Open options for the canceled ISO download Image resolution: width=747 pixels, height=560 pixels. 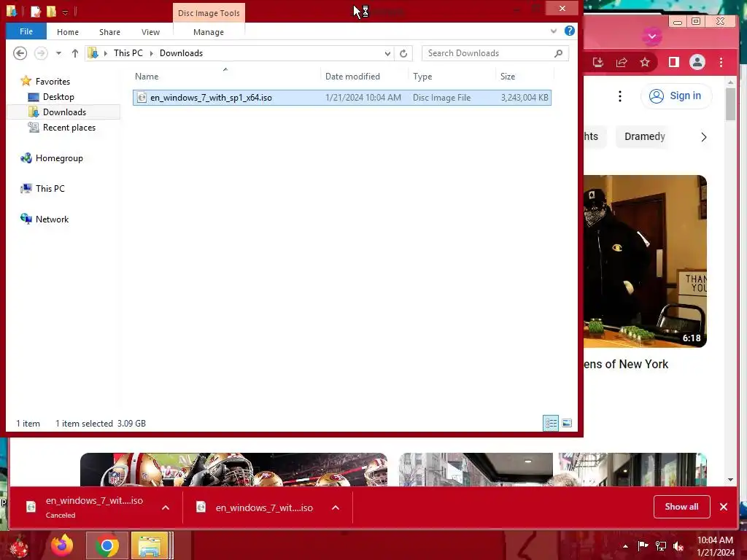coord(166,507)
